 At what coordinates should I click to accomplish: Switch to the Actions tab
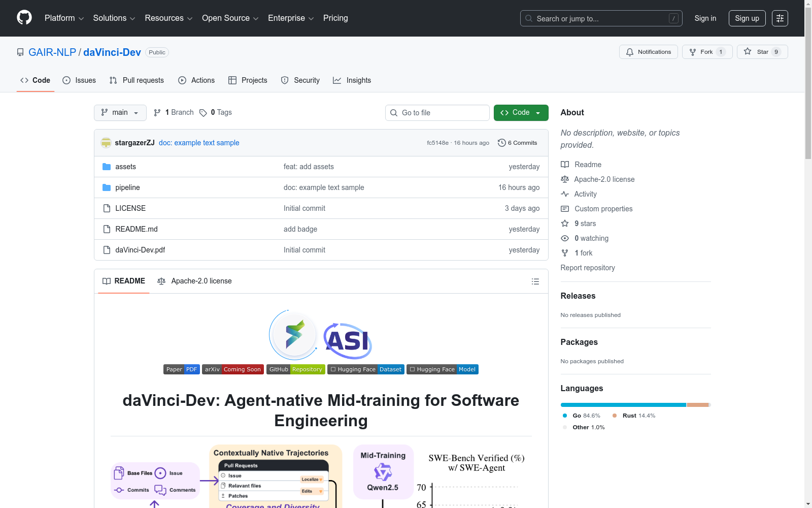[x=196, y=80]
